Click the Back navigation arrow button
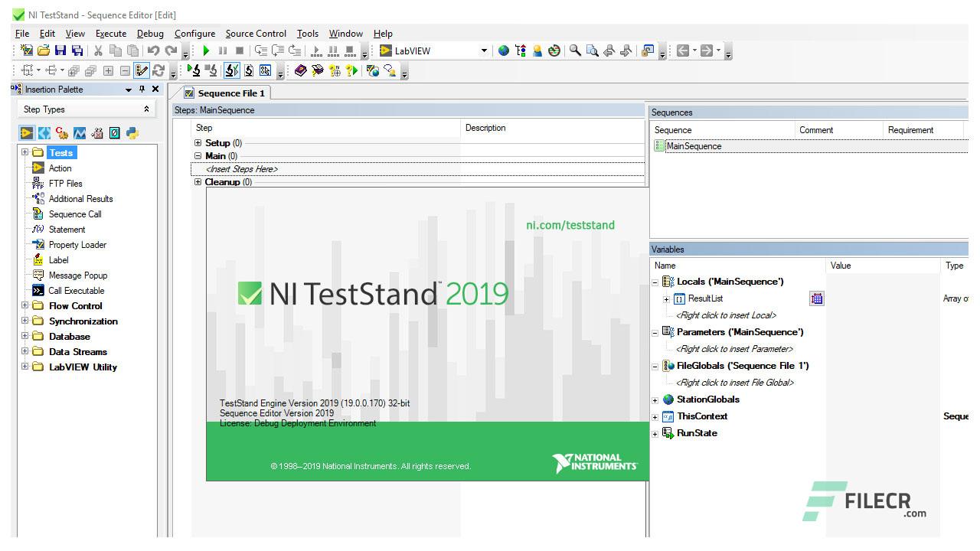The height and width of the screenshot is (551, 980). 683,51
